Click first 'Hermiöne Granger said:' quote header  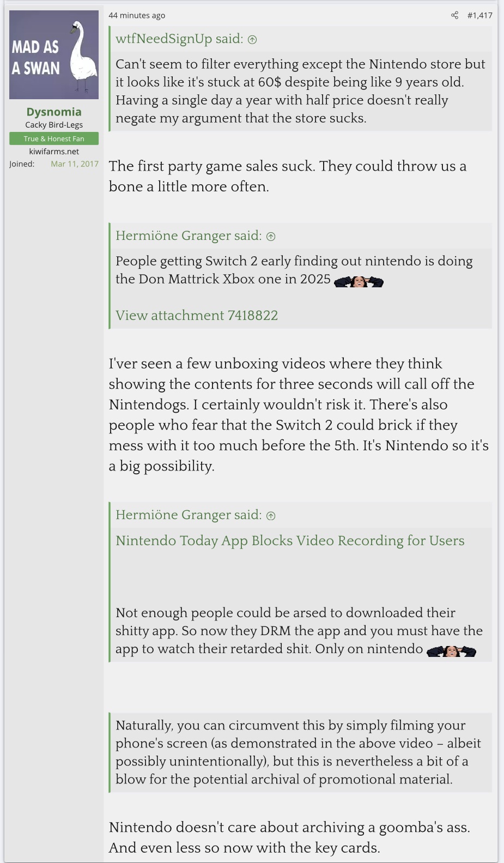pyautogui.click(x=189, y=236)
